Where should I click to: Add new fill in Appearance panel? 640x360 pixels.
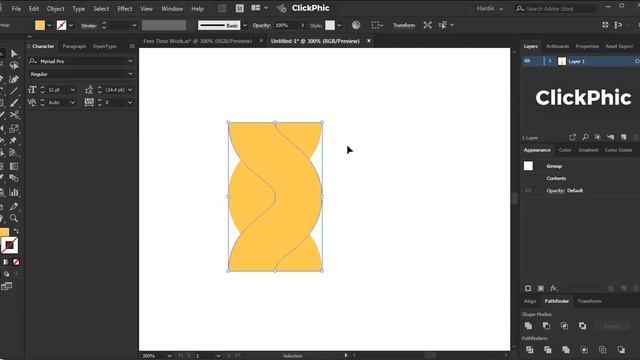click(x=541, y=288)
